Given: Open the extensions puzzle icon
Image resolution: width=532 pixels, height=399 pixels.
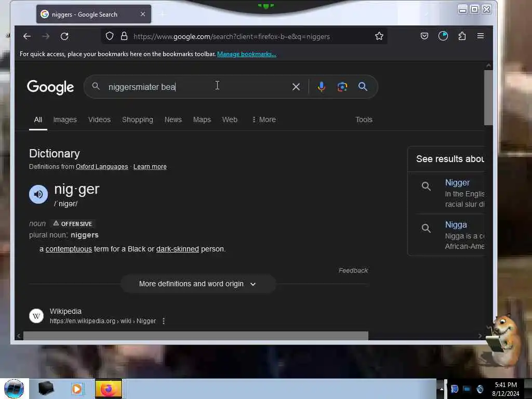Looking at the screenshot, I should 462,36.
